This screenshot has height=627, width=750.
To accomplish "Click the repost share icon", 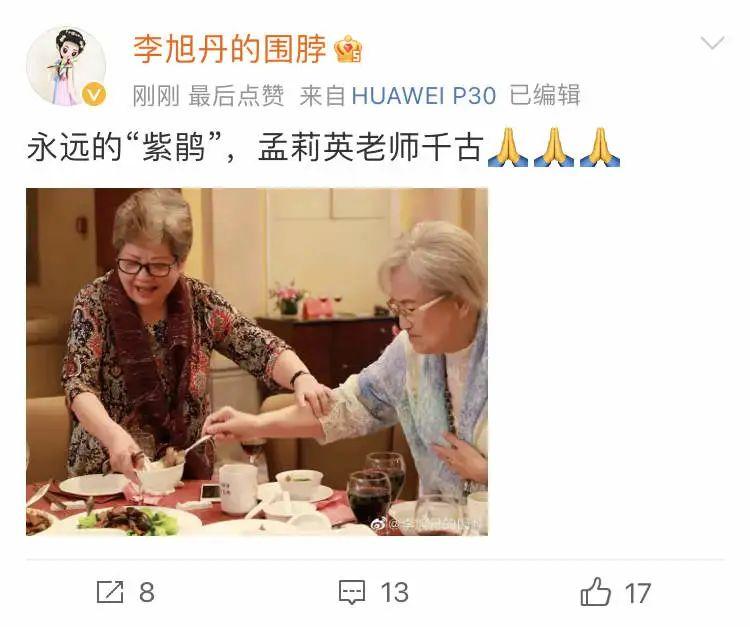I will [110, 592].
